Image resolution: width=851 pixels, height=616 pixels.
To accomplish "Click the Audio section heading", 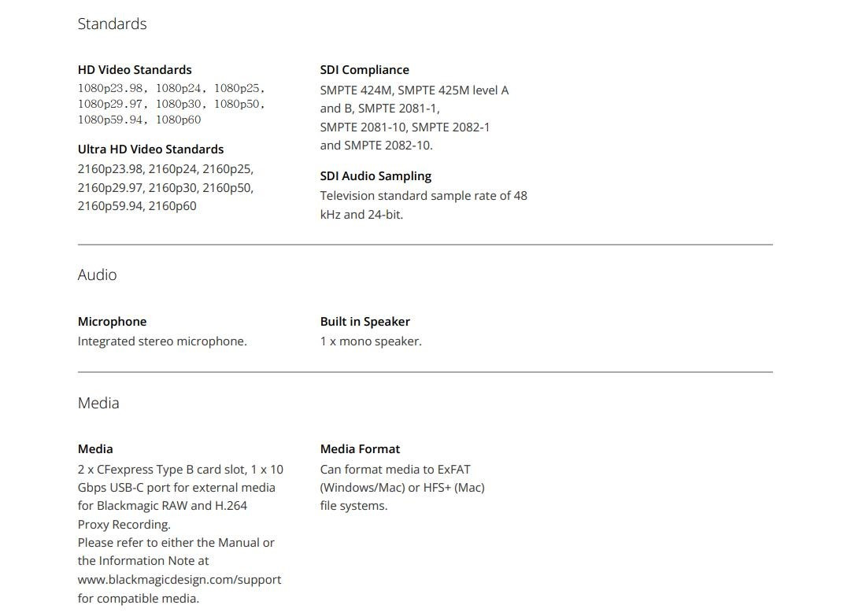I will (97, 275).
